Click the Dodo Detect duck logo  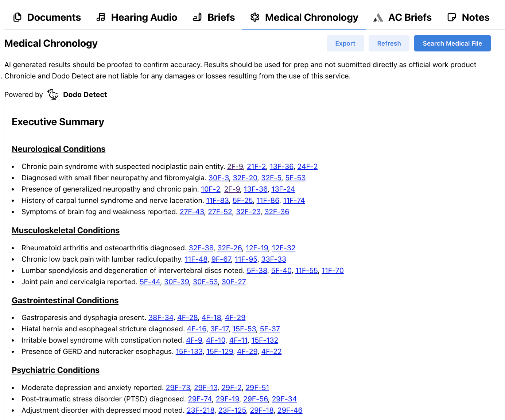coord(53,94)
